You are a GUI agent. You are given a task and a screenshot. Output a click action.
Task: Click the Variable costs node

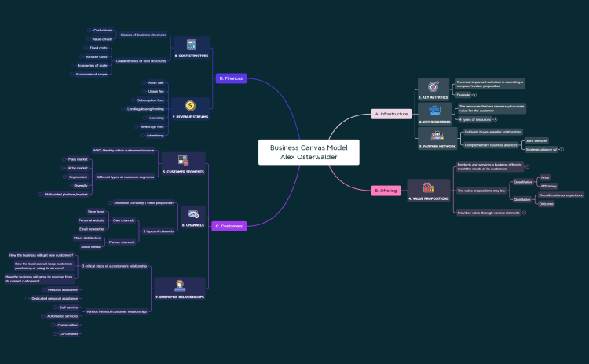(97, 57)
